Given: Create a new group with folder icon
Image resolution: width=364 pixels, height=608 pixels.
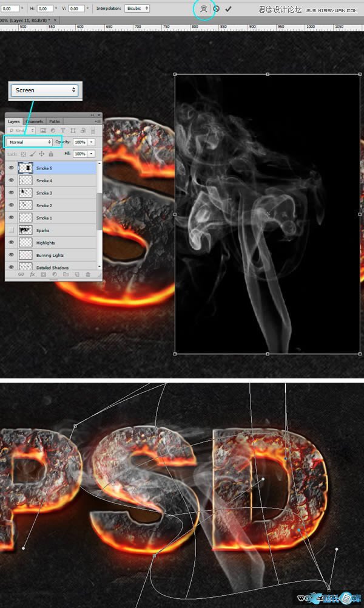Looking at the screenshot, I should tap(66, 275).
